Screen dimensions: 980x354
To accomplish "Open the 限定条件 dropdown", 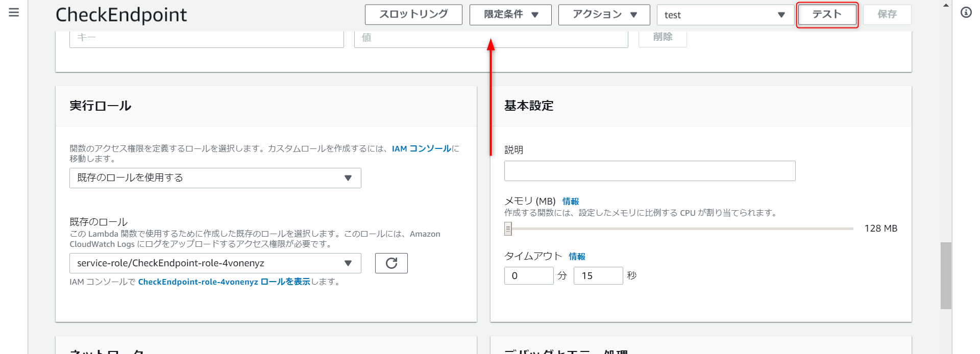I will (510, 15).
